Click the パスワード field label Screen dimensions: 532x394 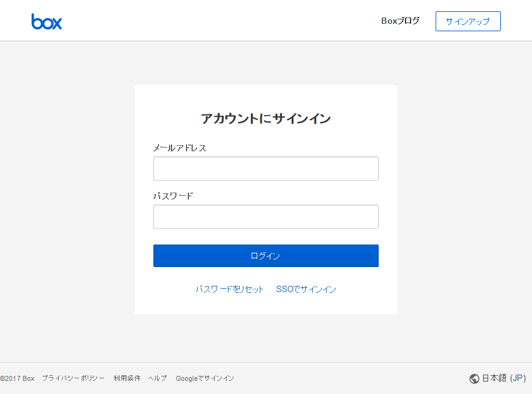[x=173, y=196]
